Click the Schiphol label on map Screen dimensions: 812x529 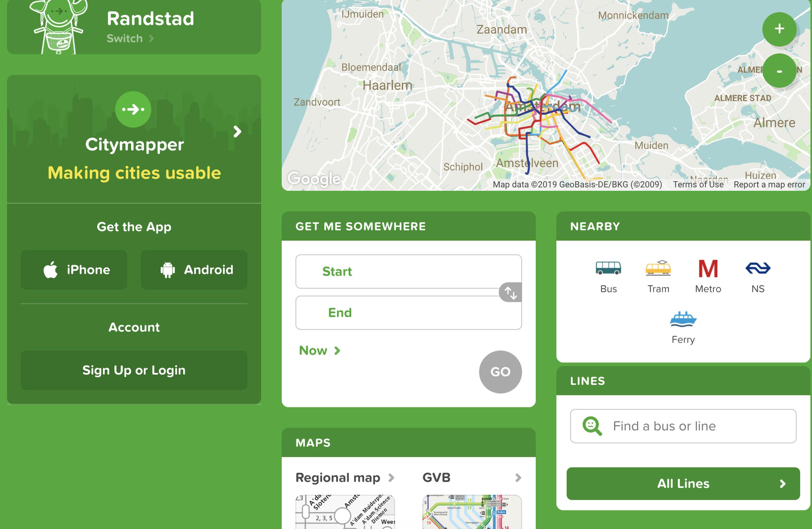[x=463, y=167]
